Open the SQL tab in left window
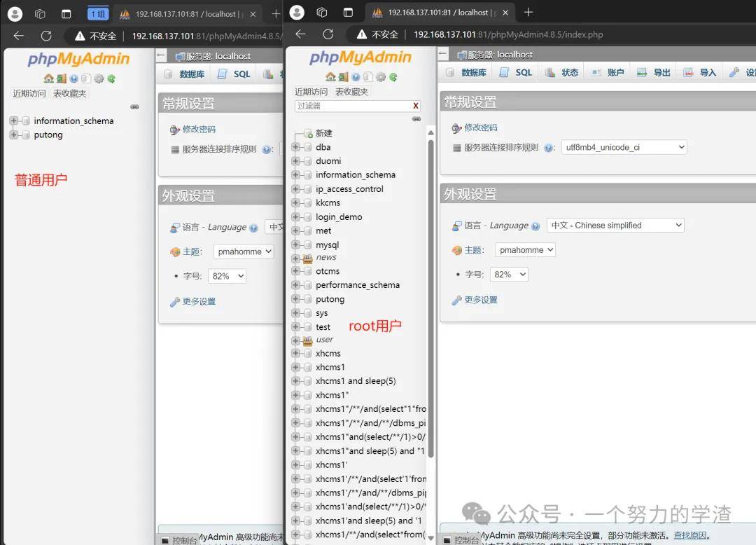The width and height of the screenshot is (756, 545). [234, 74]
